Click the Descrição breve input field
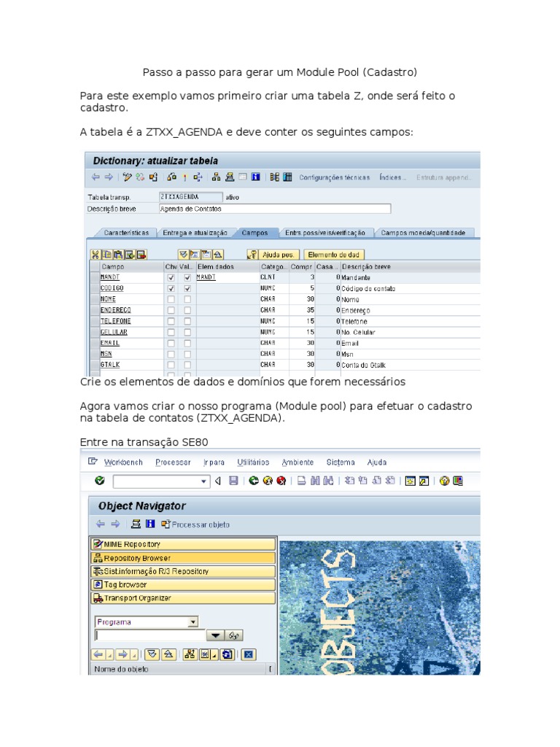This screenshot has width=560, height=747. coord(275,209)
